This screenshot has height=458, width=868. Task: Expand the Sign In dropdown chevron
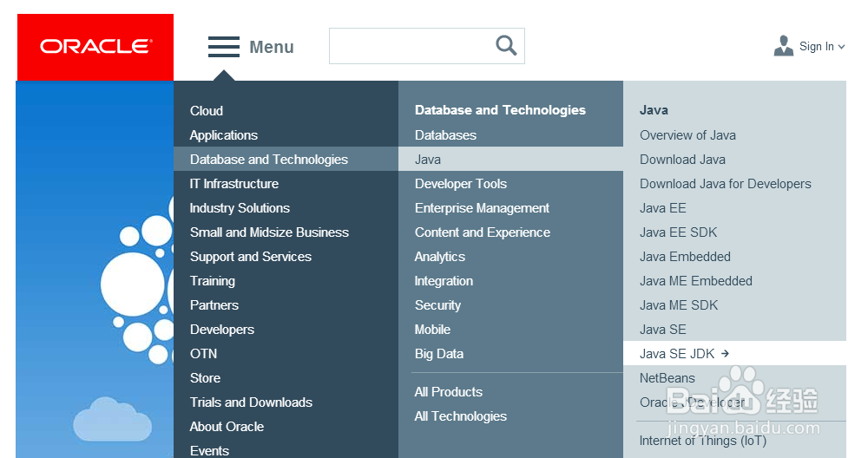841,47
